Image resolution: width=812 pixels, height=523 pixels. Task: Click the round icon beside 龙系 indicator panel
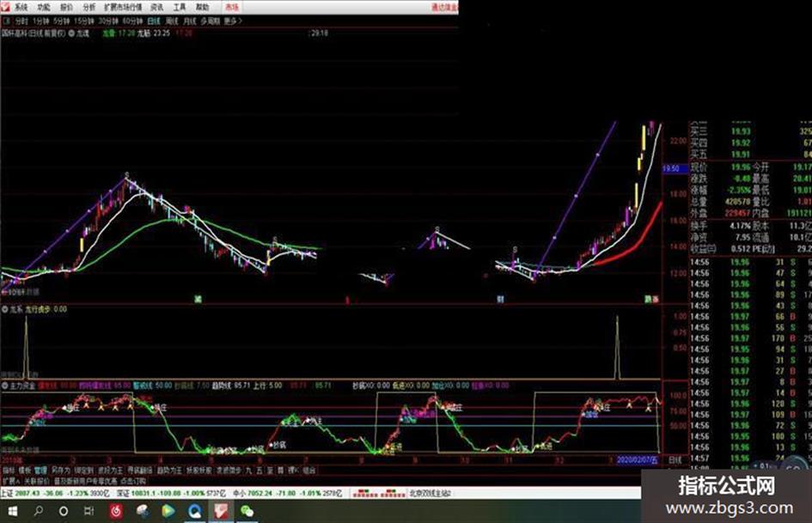pos(4,309)
